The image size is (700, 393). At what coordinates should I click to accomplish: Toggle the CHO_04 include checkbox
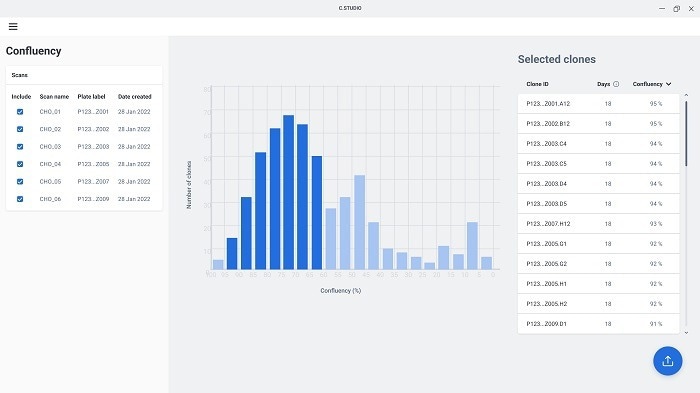20,164
